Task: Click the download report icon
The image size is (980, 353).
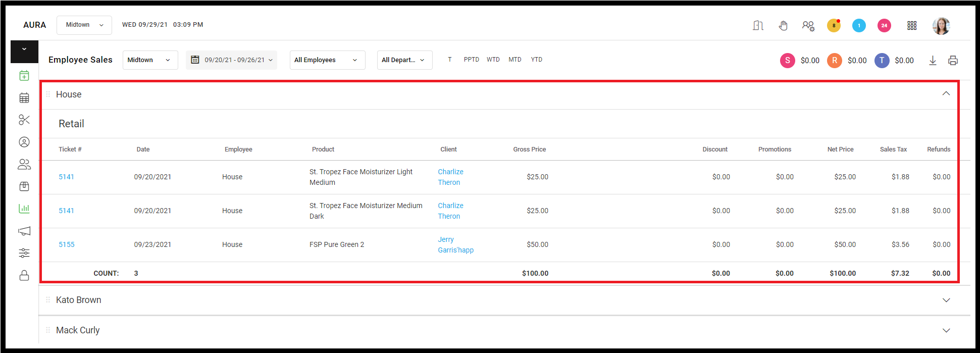Action: [933, 61]
